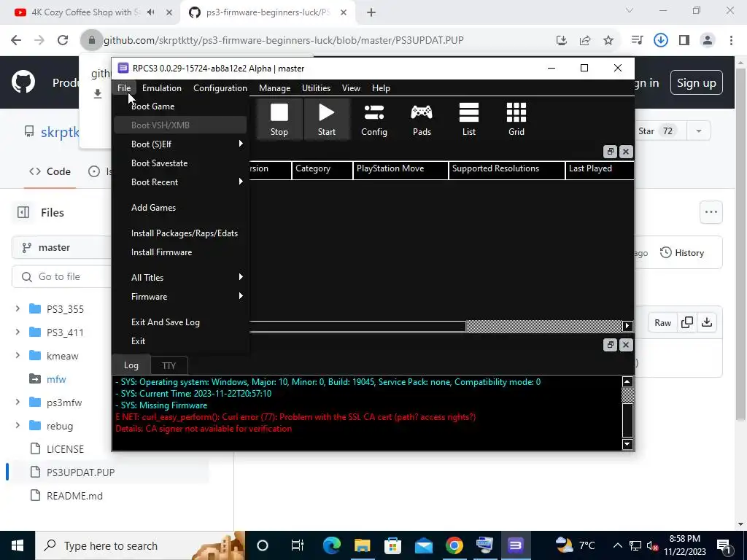Open Windows Start menu
The image size is (747, 560).
tap(18, 545)
